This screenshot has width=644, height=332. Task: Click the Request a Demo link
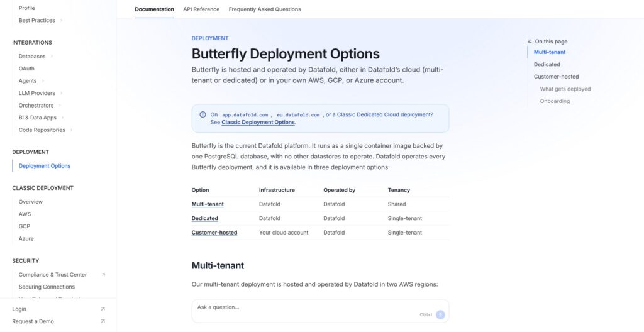pyautogui.click(x=33, y=321)
